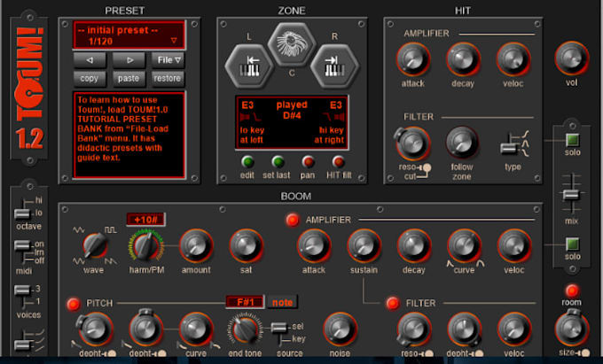The image size is (603, 364).
Task: Click the note display button
Action: click(283, 303)
